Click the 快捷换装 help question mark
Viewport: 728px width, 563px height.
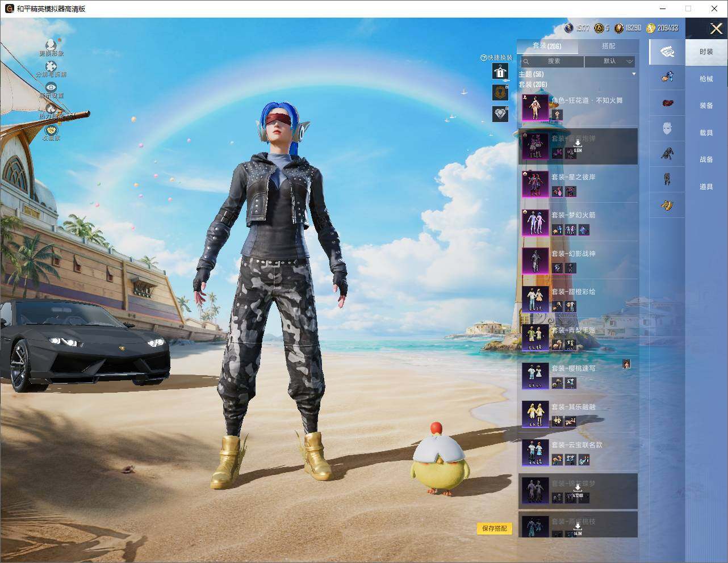pyautogui.click(x=484, y=57)
